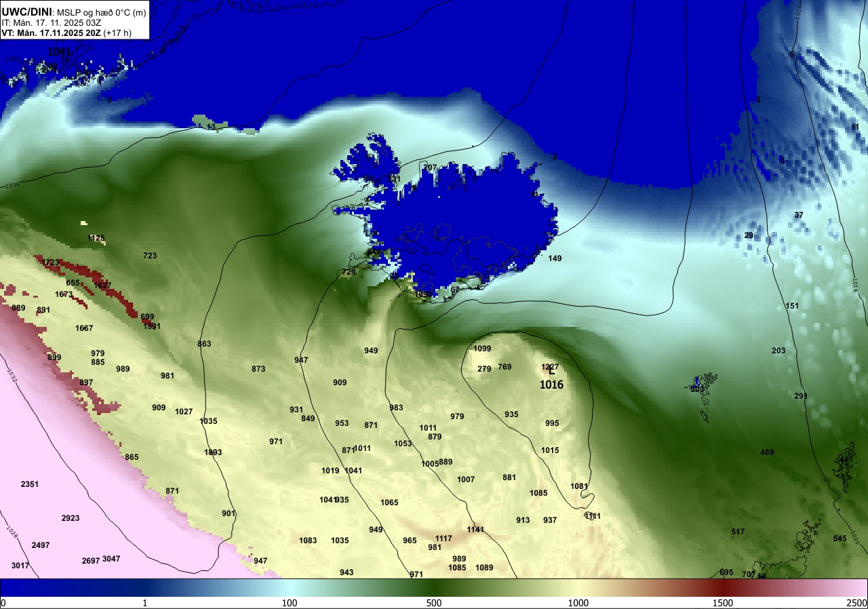Click the 881 height value
The image size is (868, 609).
pyautogui.click(x=509, y=477)
